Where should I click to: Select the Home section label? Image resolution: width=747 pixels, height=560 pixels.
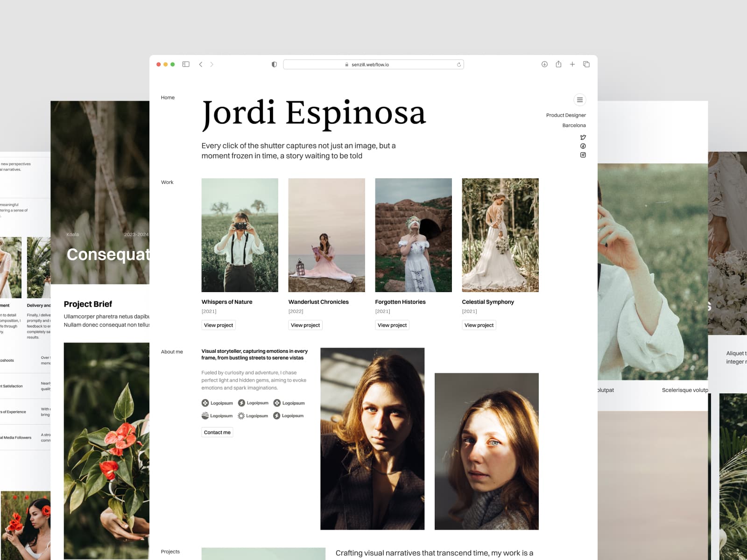click(x=168, y=98)
